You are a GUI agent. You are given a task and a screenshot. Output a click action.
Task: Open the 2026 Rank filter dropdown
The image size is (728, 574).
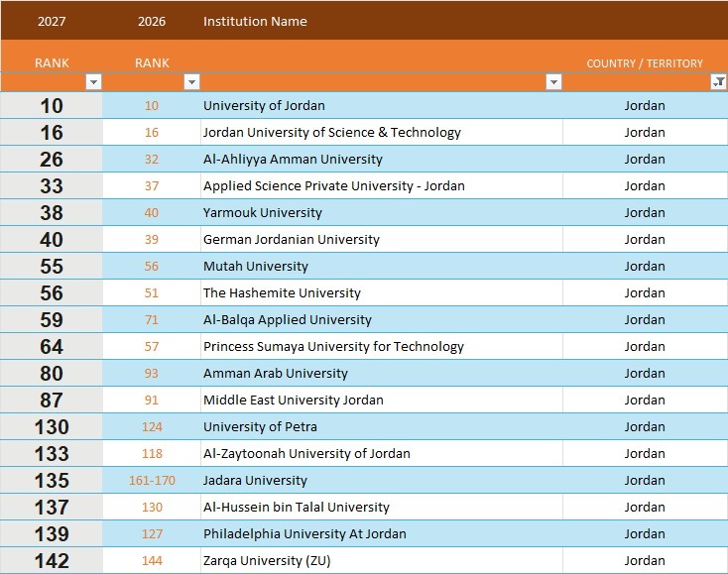(x=191, y=82)
